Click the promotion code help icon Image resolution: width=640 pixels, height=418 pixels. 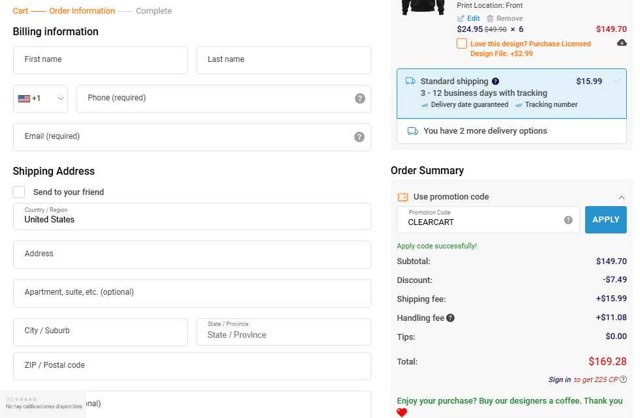pyautogui.click(x=568, y=220)
